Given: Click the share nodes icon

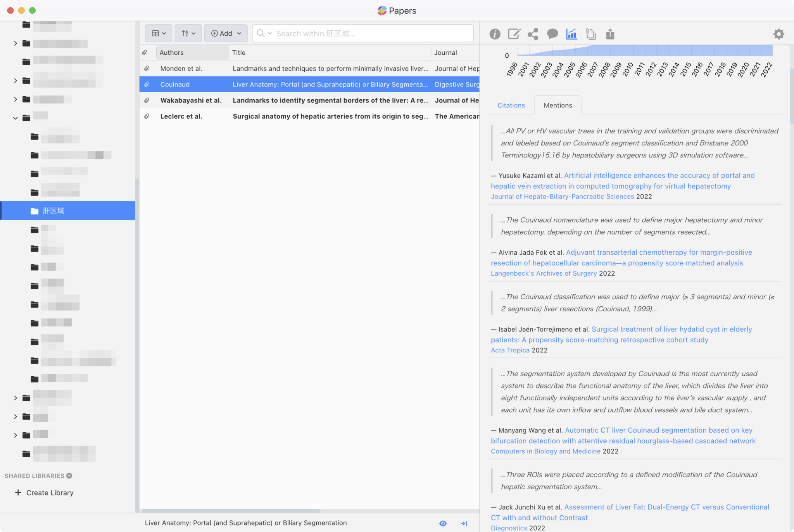Looking at the screenshot, I should pos(533,34).
